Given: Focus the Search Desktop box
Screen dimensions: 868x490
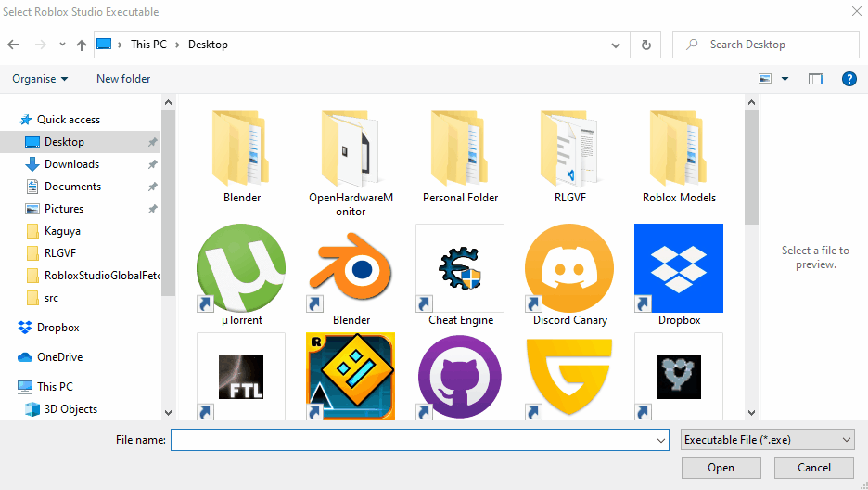Looking at the screenshot, I should (x=766, y=45).
